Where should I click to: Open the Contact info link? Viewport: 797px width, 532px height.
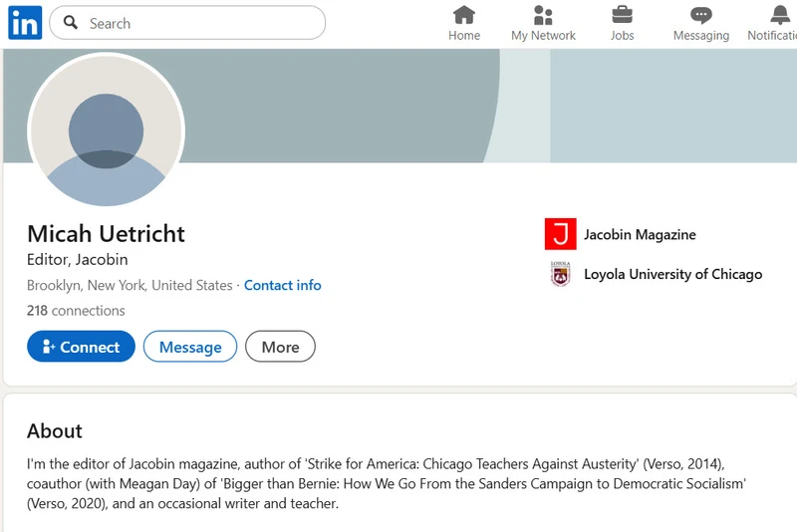(x=282, y=285)
